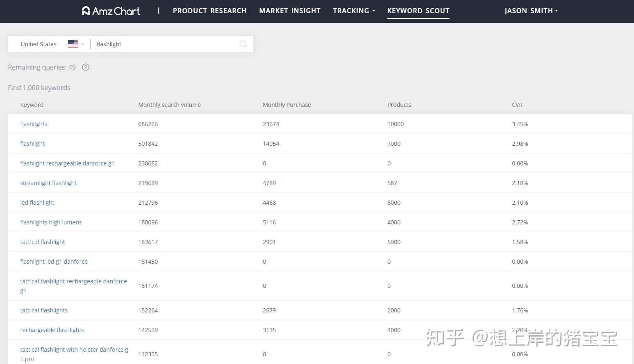Go to PRODUCT RESEARCH tab
This screenshot has width=634, height=364.
pyautogui.click(x=210, y=11)
